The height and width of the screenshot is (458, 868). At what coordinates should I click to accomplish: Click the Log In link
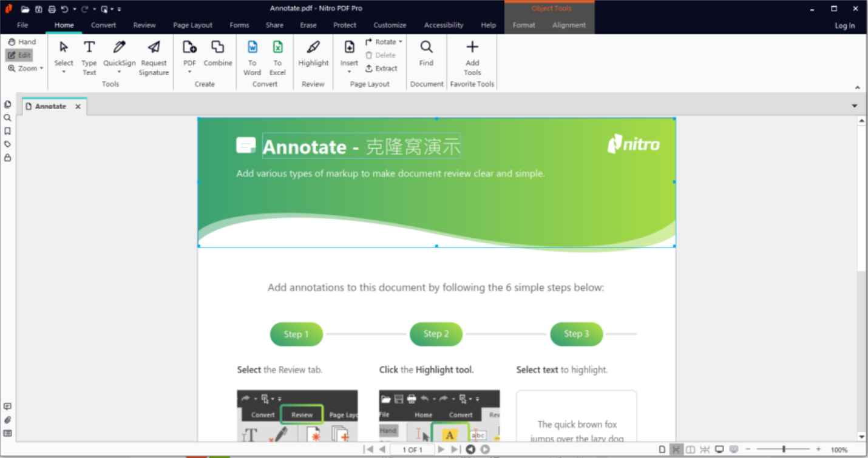[x=844, y=25]
